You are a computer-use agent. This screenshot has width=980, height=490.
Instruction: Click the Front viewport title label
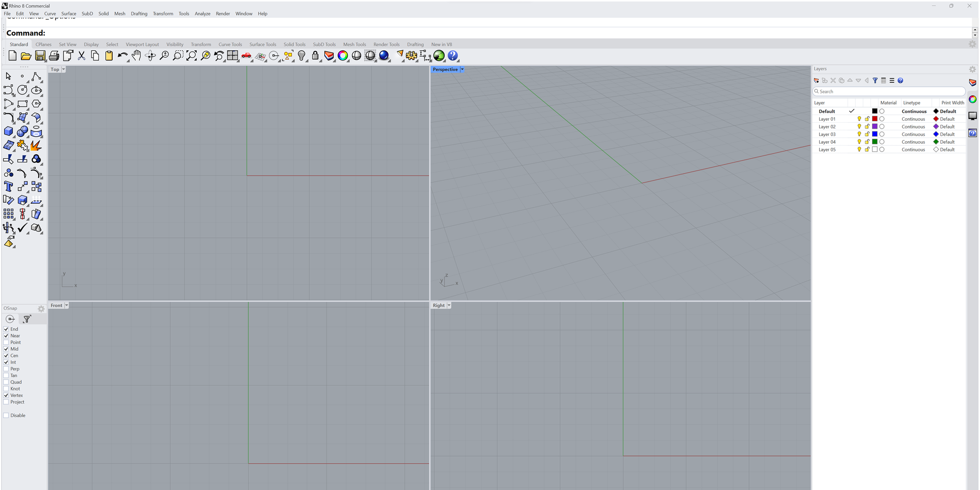[x=56, y=305]
